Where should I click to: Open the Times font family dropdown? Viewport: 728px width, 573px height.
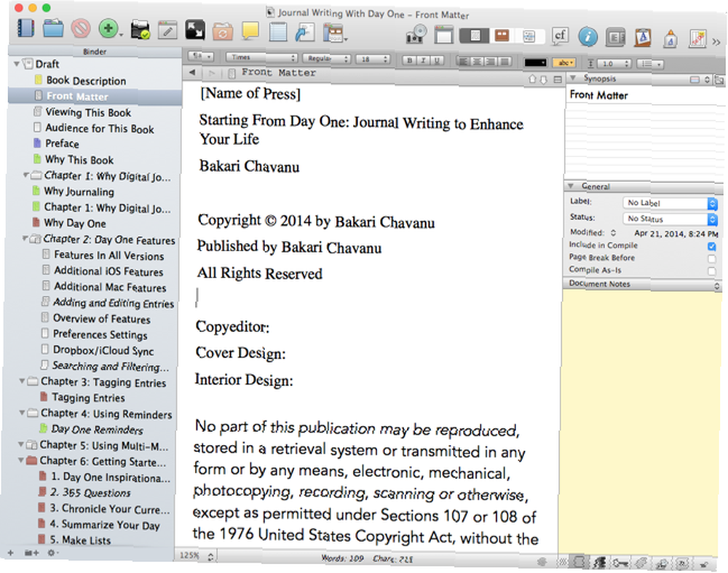click(261, 58)
